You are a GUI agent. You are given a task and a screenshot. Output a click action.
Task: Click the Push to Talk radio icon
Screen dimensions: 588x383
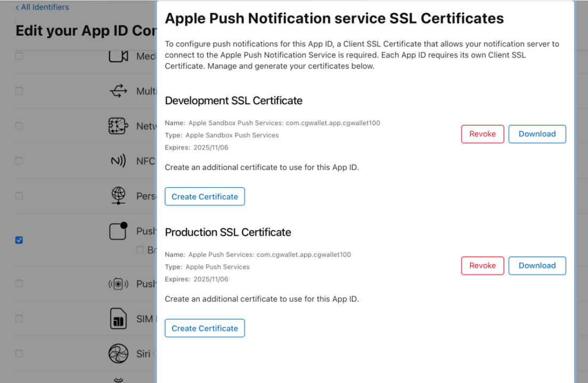point(118,284)
